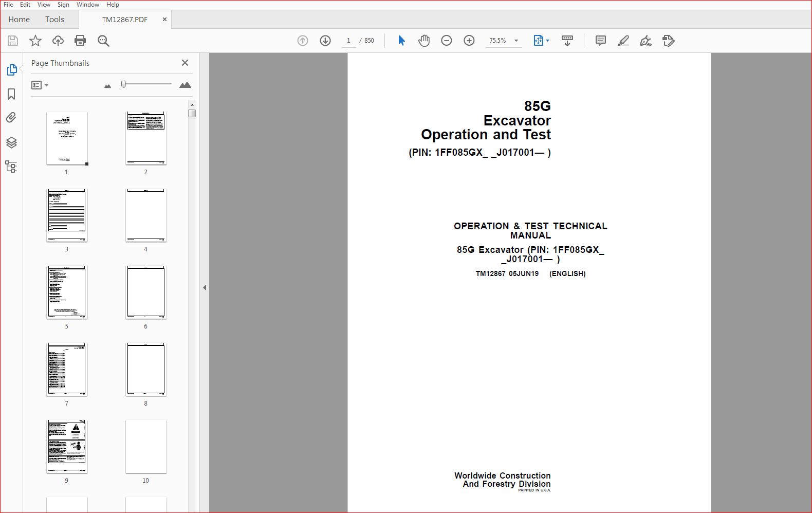
Task: Open the Bookmarks sidebar panel
Action: (x=11, y=94)
